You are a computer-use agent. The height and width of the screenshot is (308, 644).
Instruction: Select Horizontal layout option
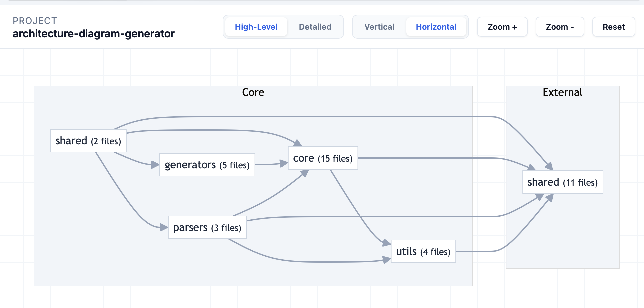pos(436,27)
